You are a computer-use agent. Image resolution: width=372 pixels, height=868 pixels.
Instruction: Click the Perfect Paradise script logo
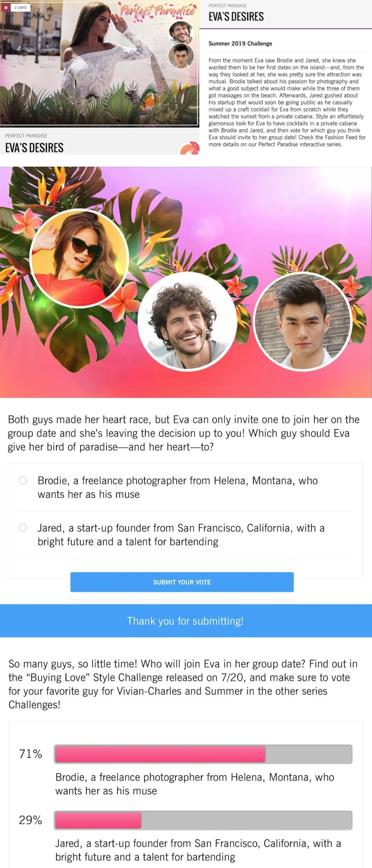tap(157, 11)
